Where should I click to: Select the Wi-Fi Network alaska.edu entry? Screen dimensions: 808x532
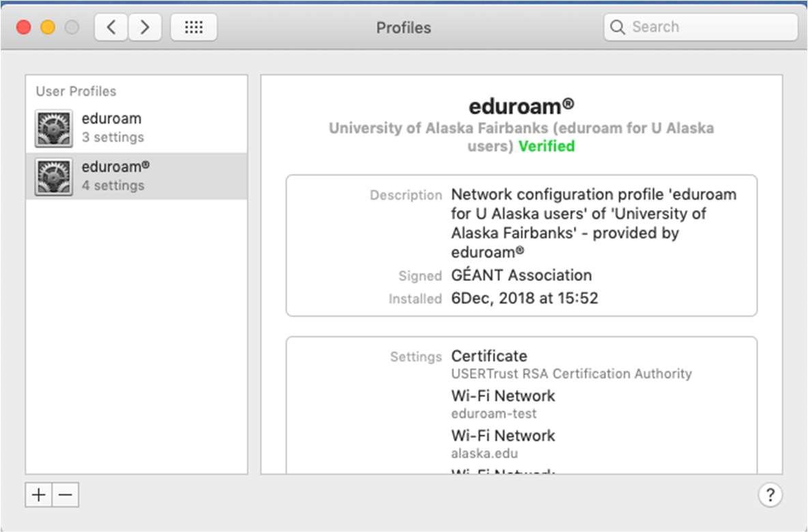[x=503, y=436]
